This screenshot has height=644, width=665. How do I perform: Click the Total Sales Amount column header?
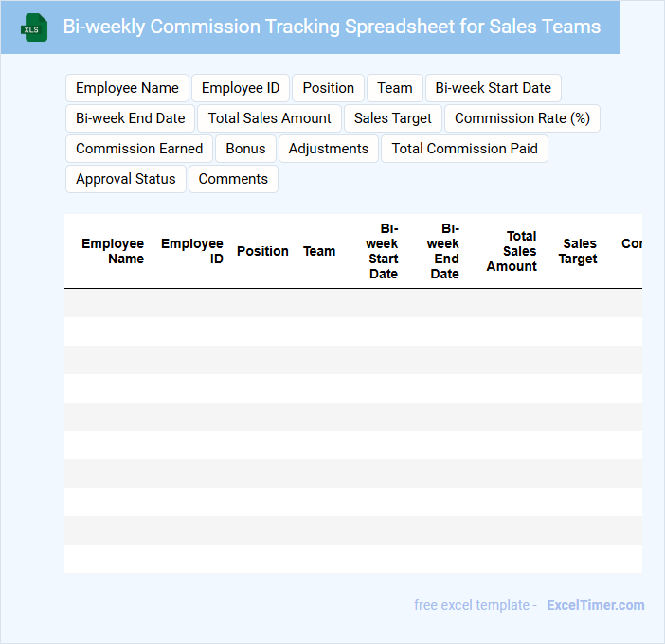pos(512,251)
